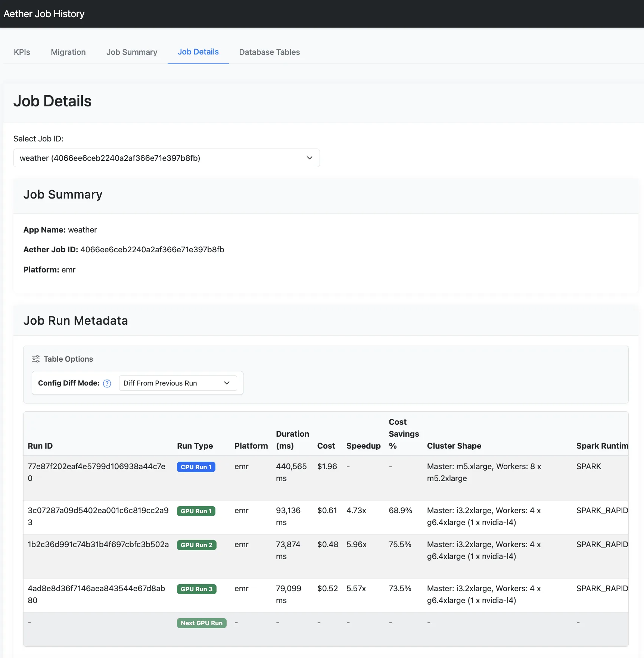Click the Aether Job History title
The width and height of the screenshot is (644, 658).
tap(44, 13)
